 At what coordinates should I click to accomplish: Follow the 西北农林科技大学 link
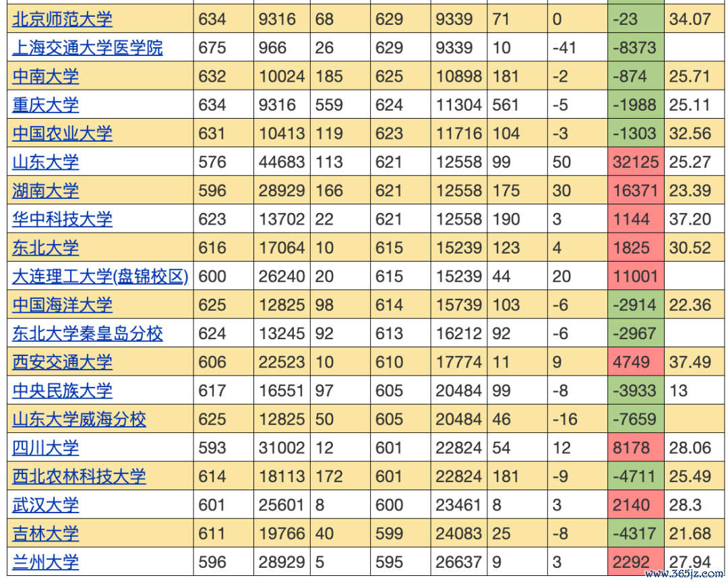coord(79,476)
